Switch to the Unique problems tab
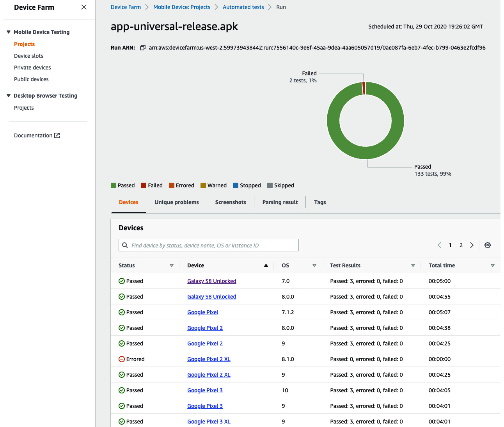504x427 pixels. click(176, 202)
